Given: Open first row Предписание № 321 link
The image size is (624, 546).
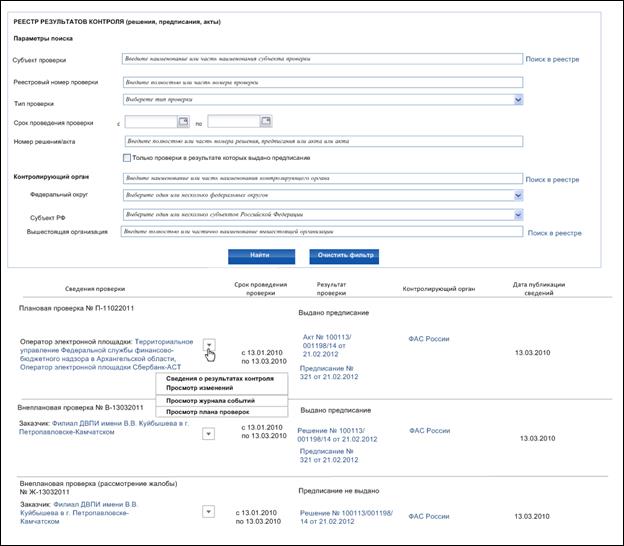Looking at the screenshot, I should [x=329, y=372].
